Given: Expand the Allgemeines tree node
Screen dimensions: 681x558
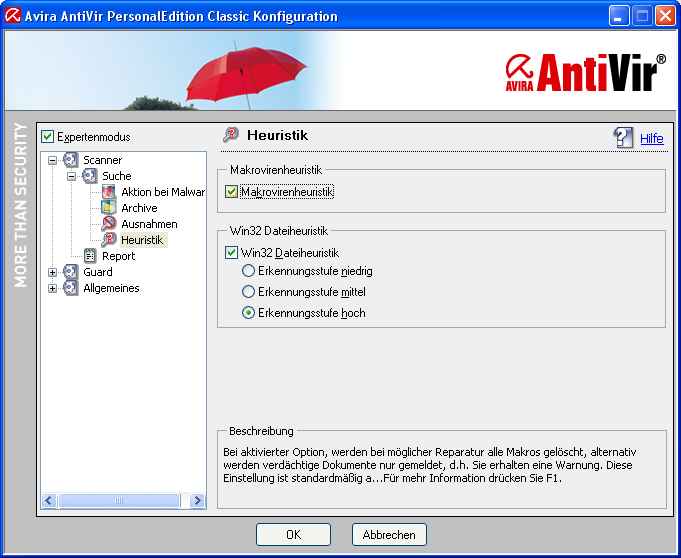Looking at the screenshot, I should click(52, 288).
